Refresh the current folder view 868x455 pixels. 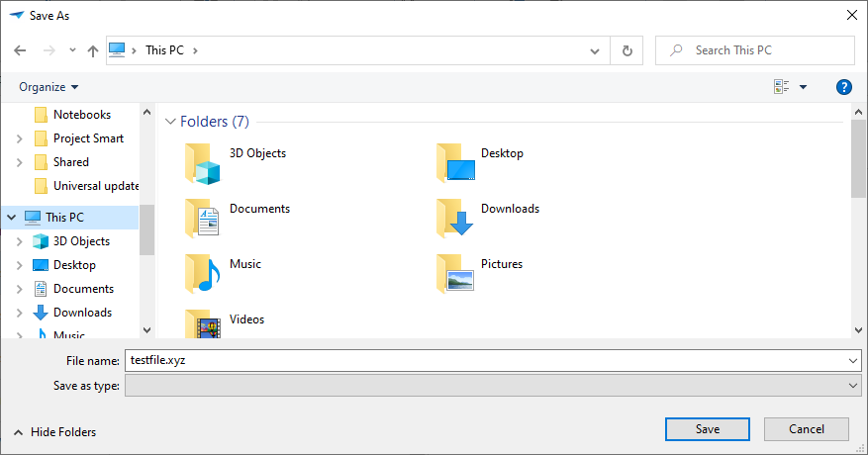pyautogui.click(x=627, y=50)
